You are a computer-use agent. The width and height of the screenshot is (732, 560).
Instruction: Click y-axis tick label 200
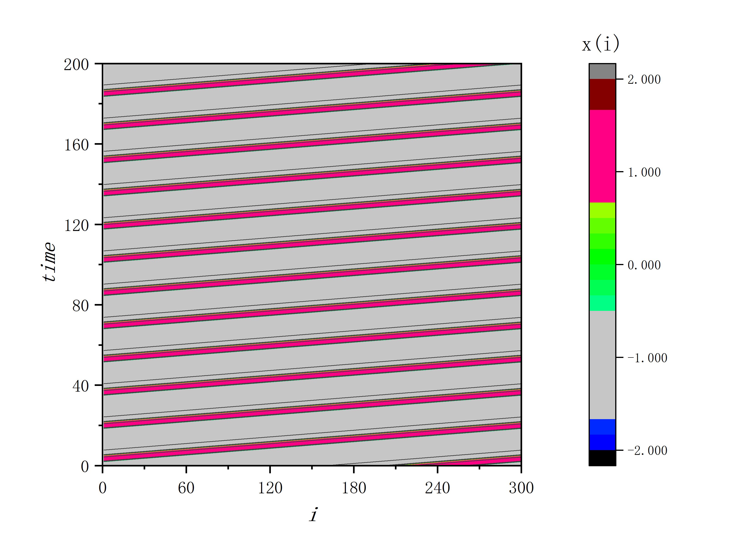click(x=76, y=64)
